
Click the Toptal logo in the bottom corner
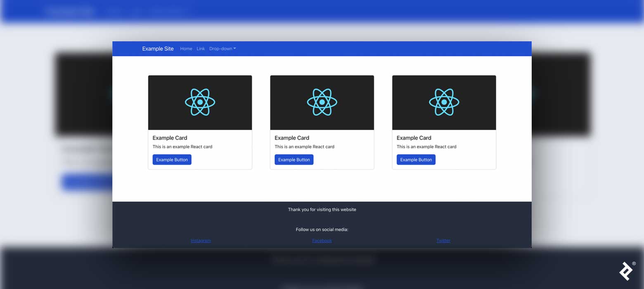625,271
